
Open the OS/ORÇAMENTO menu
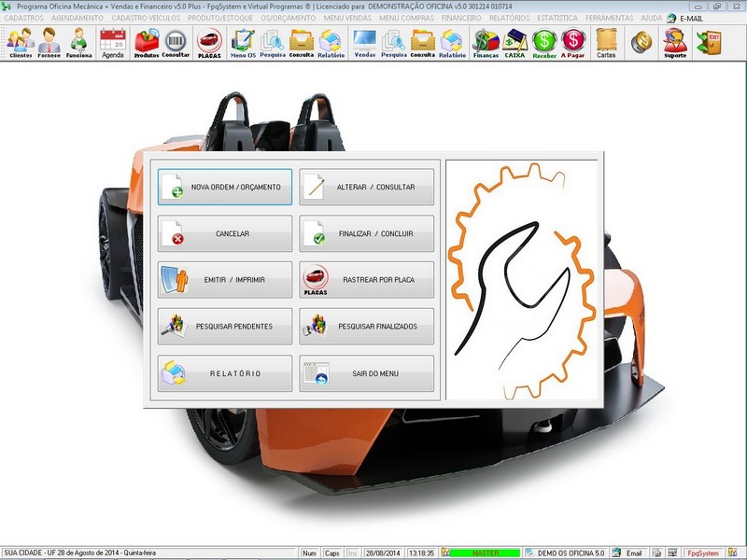point(289,18)
